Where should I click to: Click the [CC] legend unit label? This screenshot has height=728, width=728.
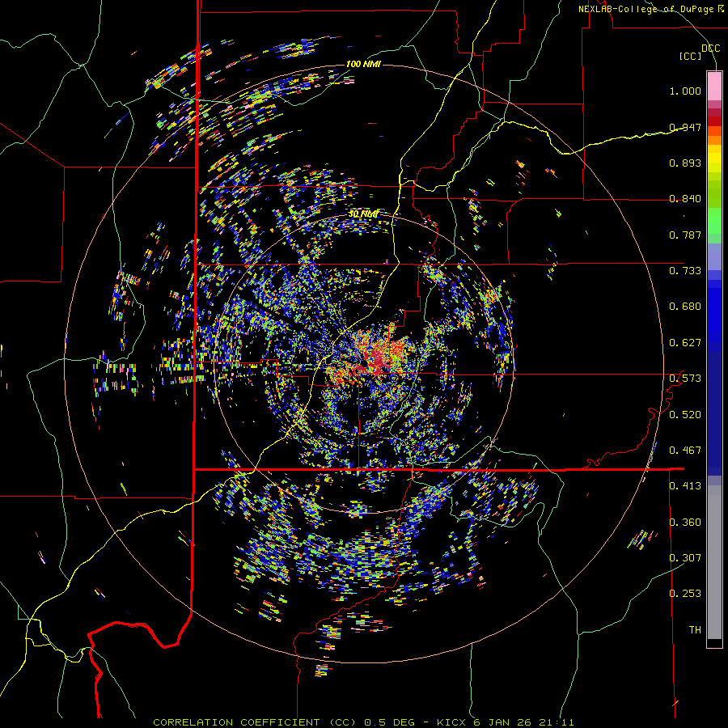pos(691,56)
